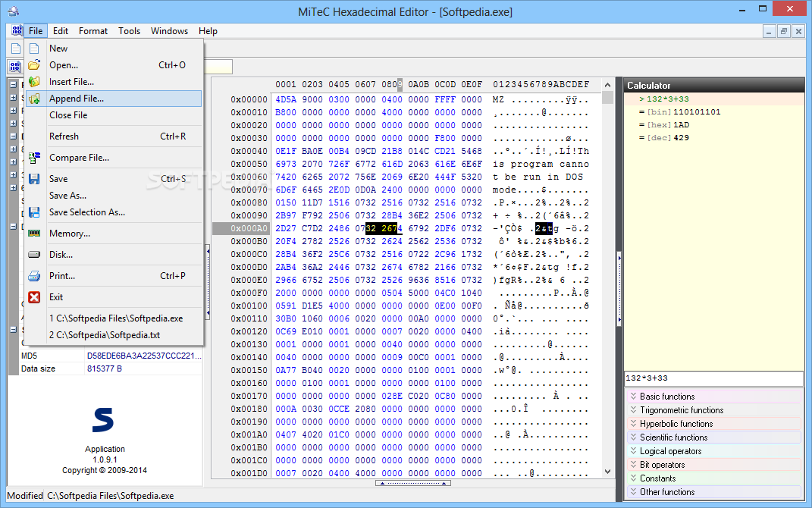Click the Print printer icon
Screen dimensions: 812x508
(34, 276)
